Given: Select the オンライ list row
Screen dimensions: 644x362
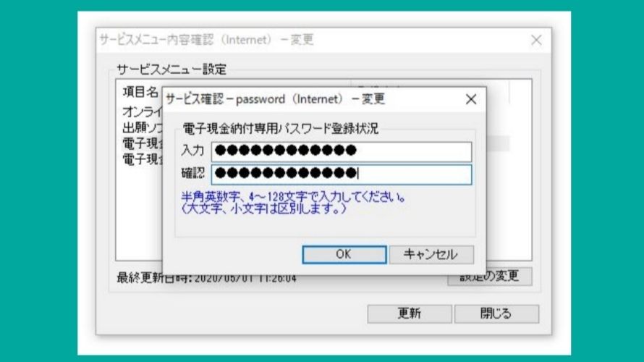Looking at the screenshot, I should tap(142, 111).
